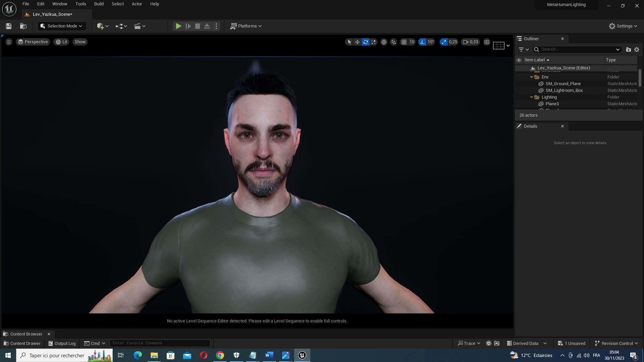This screenshot has height=362, width=644.
Task: Collapse the Lighting folder in Outliner
Action: [x=532, y=97]
